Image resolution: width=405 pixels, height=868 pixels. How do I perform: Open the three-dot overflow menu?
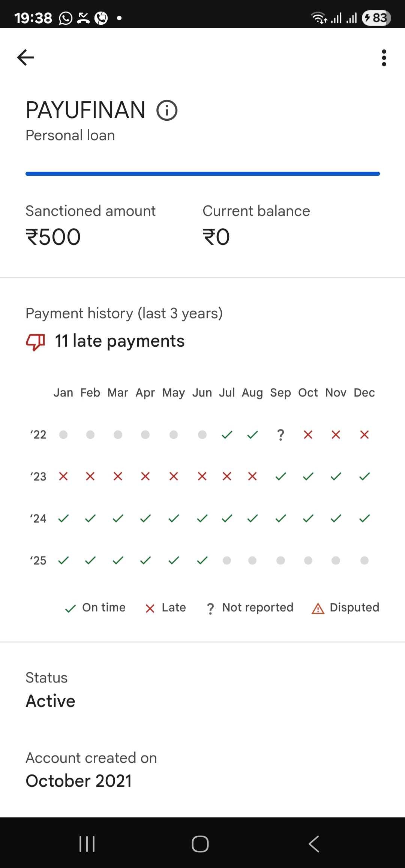tap(384, 58)
